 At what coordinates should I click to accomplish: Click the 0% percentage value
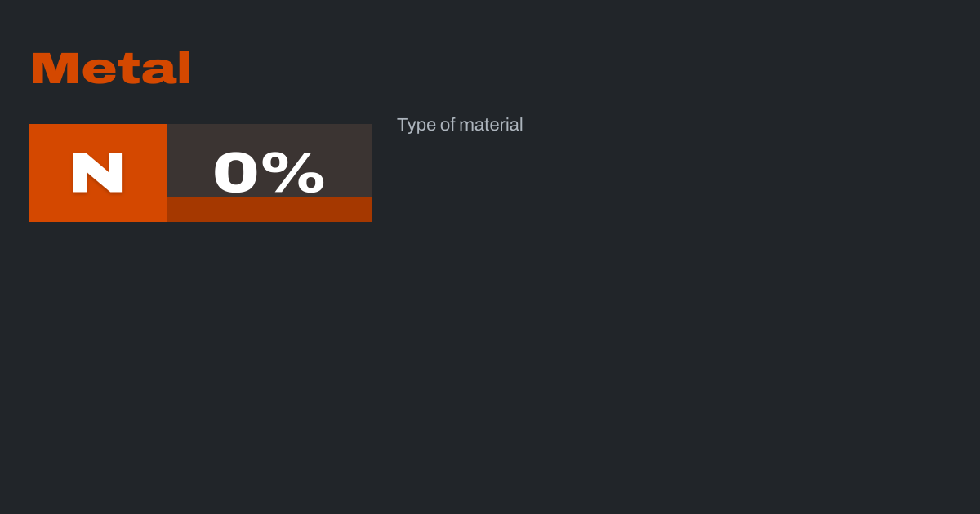pyautogui.click(x=269, y=172)
